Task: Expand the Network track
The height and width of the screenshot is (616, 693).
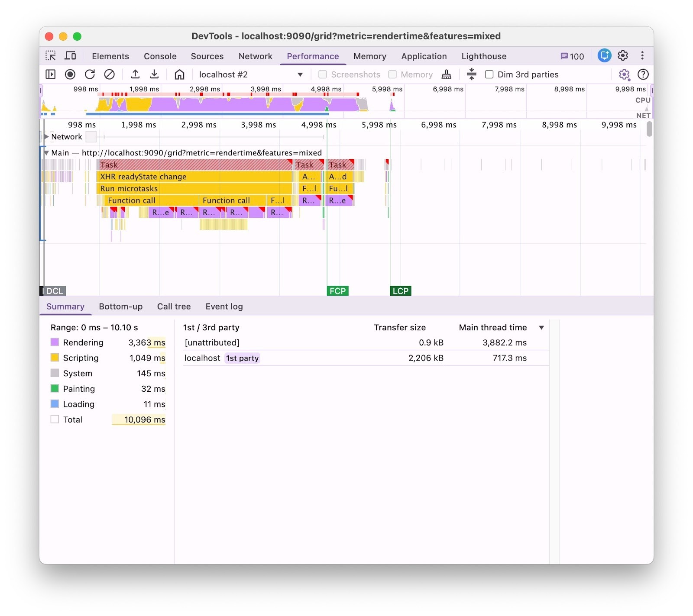Action: coord(47,137)
